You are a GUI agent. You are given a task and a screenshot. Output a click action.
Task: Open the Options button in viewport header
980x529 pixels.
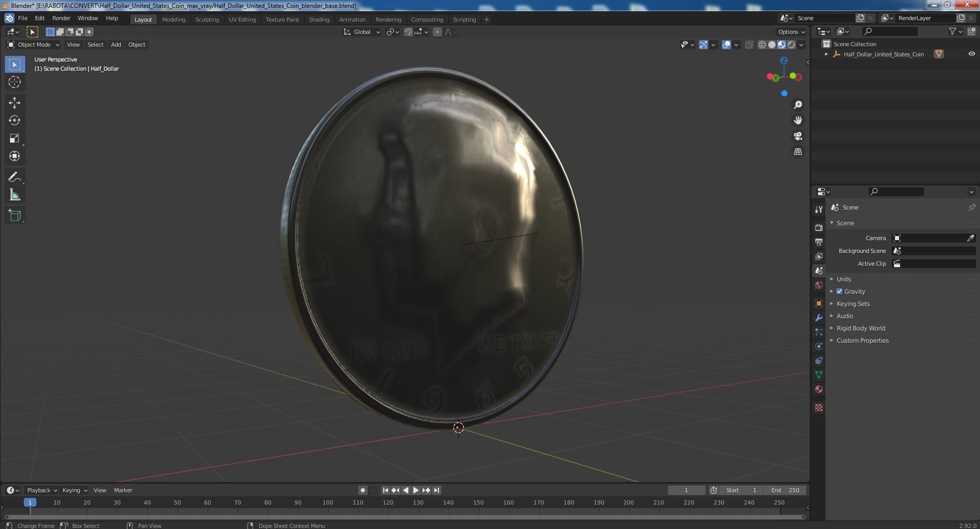[x=791, y=32]
